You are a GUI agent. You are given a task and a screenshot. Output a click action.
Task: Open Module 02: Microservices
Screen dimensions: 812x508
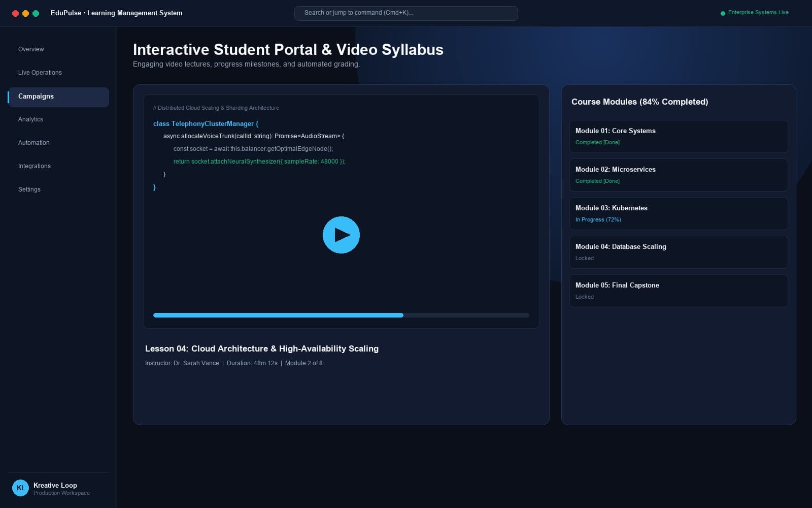click(x=679, y=175)
